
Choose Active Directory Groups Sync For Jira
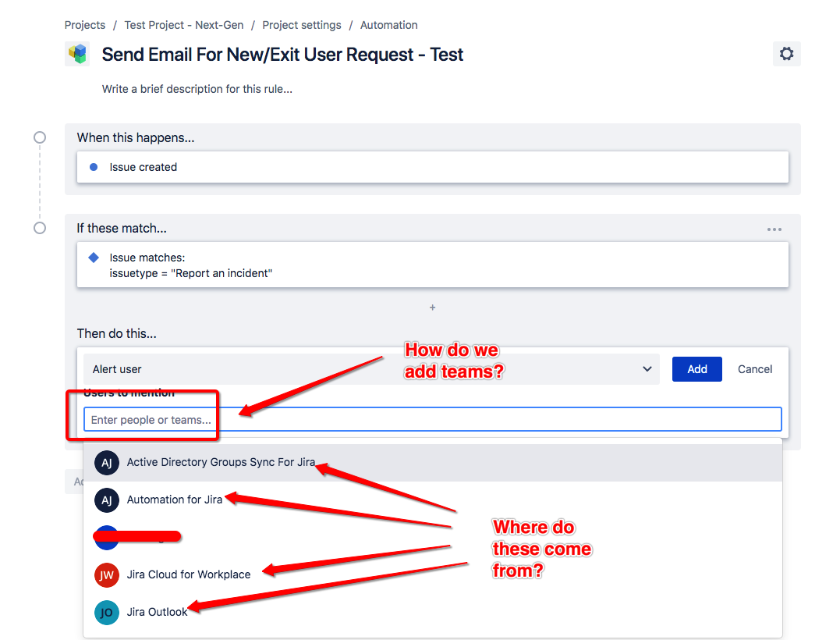pyautogui.click(x=433, y=463)
